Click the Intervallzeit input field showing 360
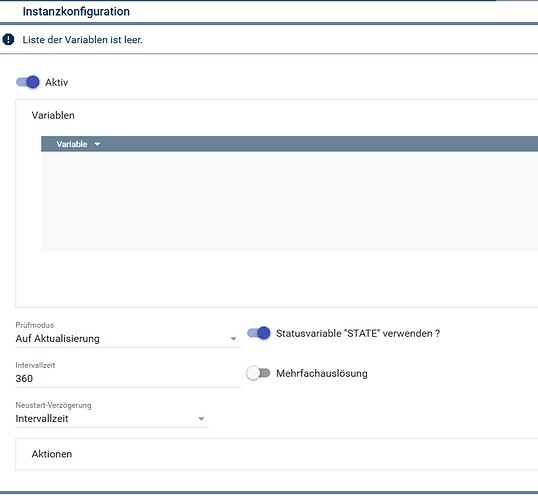The height and width of the screenshot is (500, 538). (x=128, y=379)
